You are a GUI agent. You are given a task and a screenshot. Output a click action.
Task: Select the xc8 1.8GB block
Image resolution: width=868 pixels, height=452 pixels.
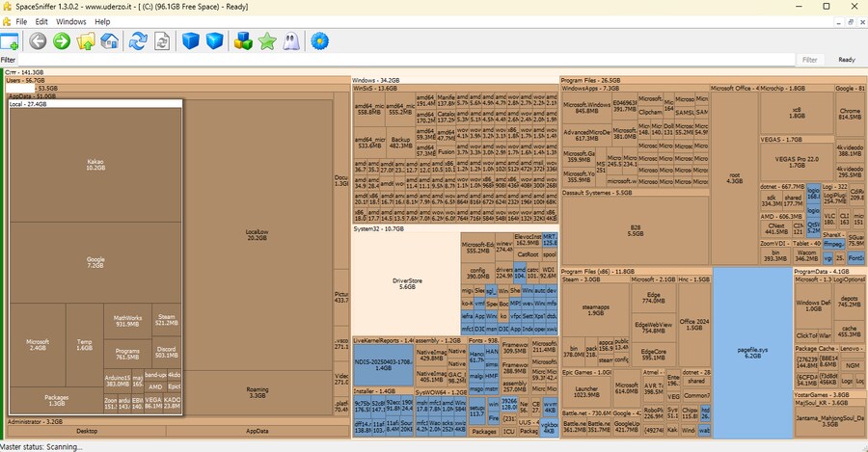797,113
